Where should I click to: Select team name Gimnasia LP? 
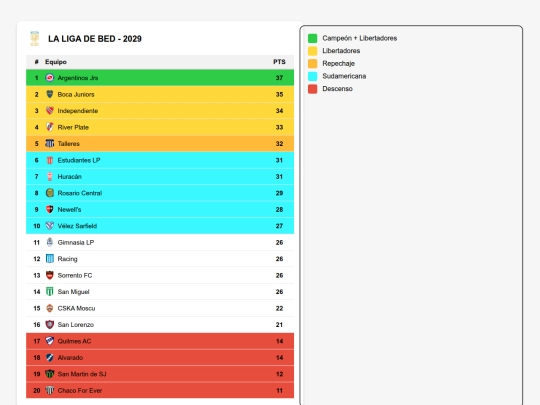(76, 242)
